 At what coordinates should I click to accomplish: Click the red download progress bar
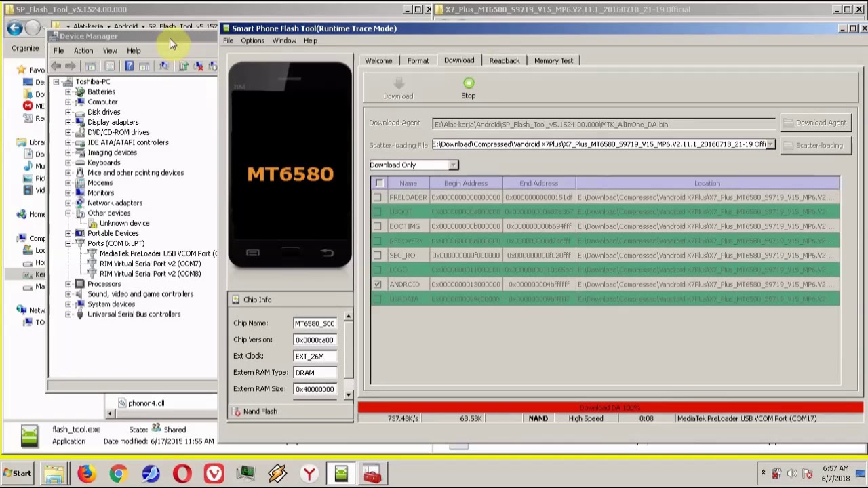tap(610, 407)
